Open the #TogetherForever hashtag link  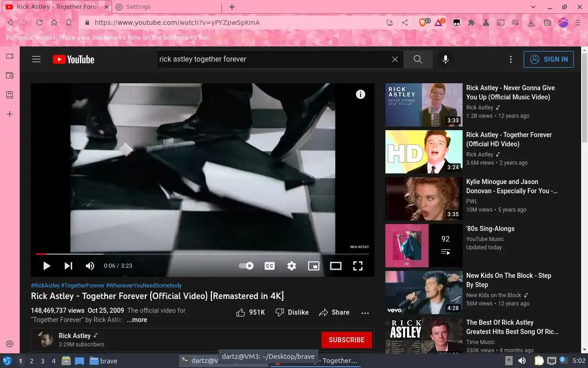pyautogui.click(x=83, y=286)
